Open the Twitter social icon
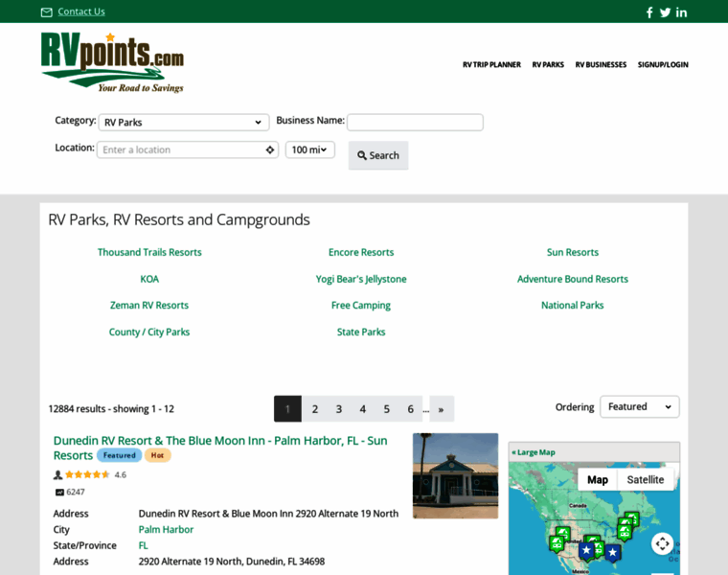This screenshot has width=728, height=575. (x=666, y=12)
